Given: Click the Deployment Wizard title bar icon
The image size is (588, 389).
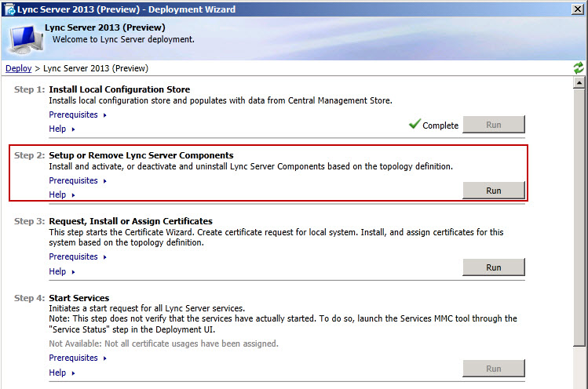Looking at the screenshot, I should 10,9.
